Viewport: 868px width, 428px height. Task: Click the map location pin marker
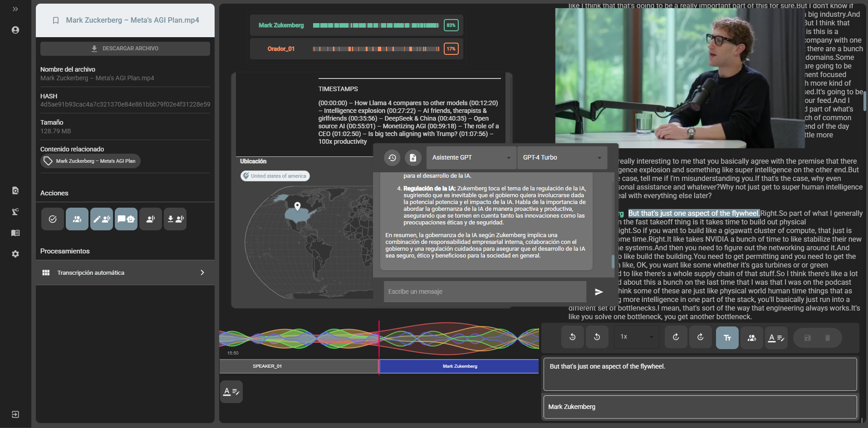point(297,206)
